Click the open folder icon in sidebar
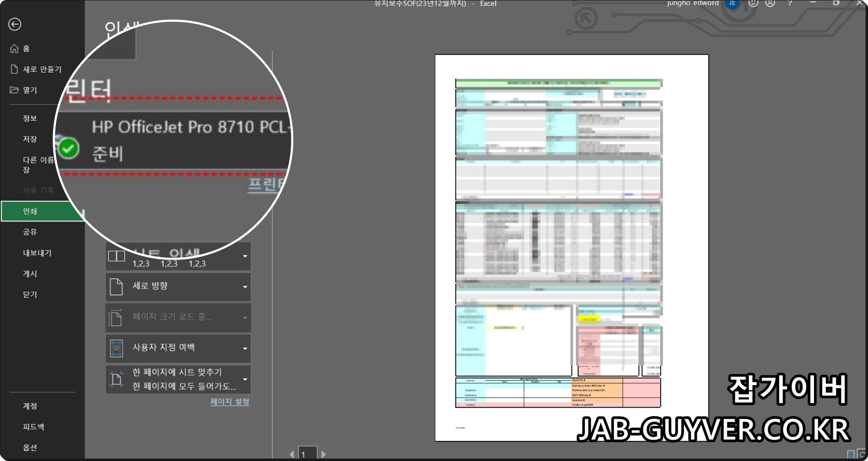868x461 pixels. (x=14, y=90)
